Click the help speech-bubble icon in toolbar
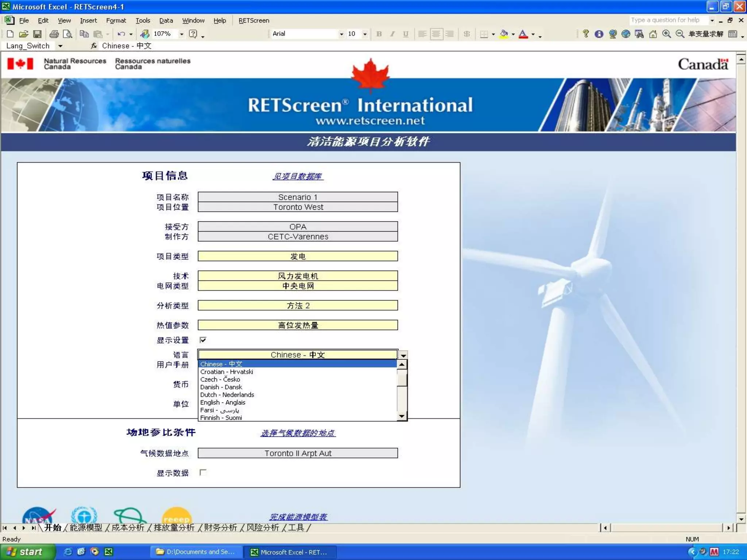This screenshot has width=747, height=560. coord(193,34)
